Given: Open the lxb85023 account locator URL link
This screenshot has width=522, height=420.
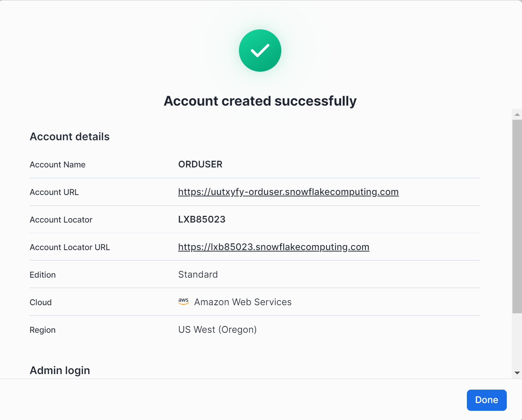Looking at the screenshot, I should tap(274, 247).
